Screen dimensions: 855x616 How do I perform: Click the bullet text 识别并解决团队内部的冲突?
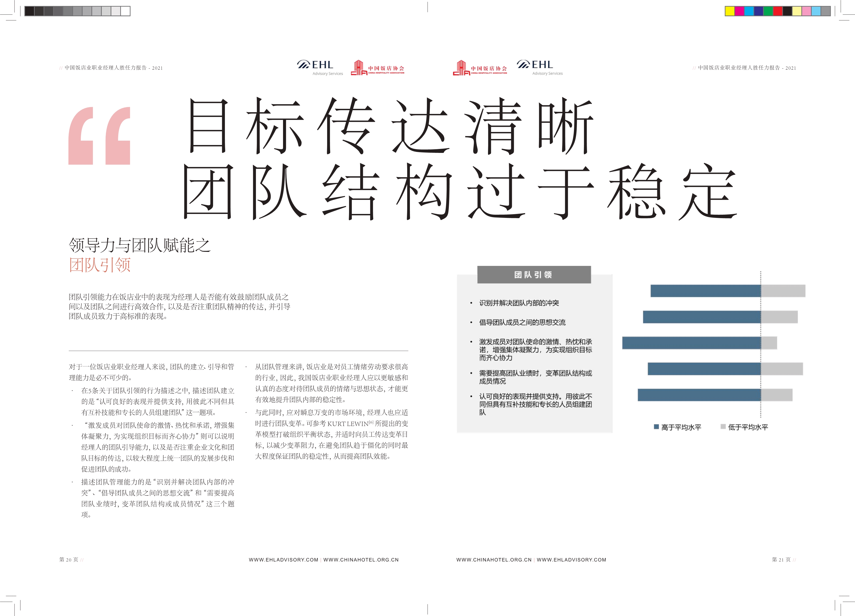pyautogui.click(x=519, y=303)
